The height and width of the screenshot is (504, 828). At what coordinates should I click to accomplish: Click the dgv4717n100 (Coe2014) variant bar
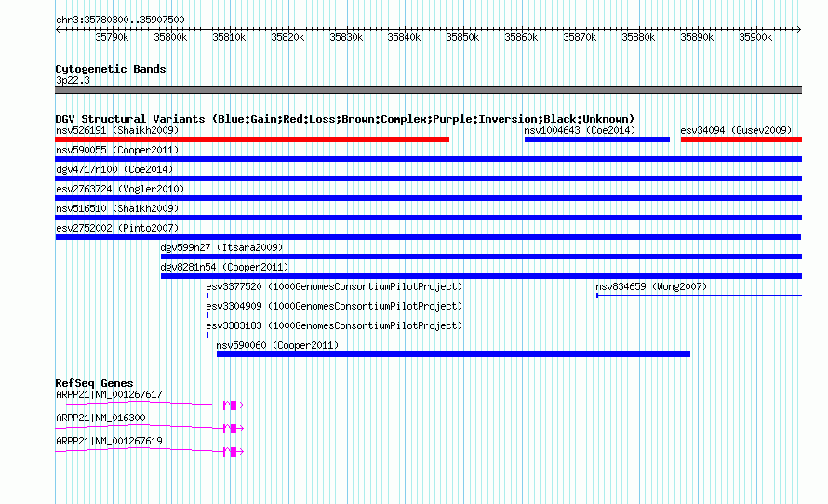(x=428, y=179)
